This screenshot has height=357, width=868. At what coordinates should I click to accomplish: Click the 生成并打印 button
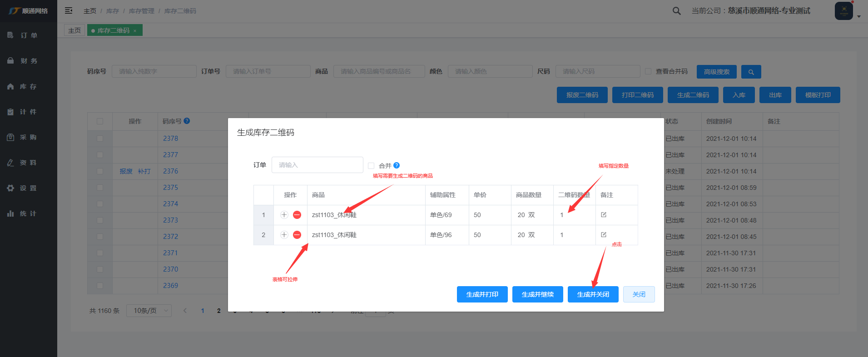point(482,294)
